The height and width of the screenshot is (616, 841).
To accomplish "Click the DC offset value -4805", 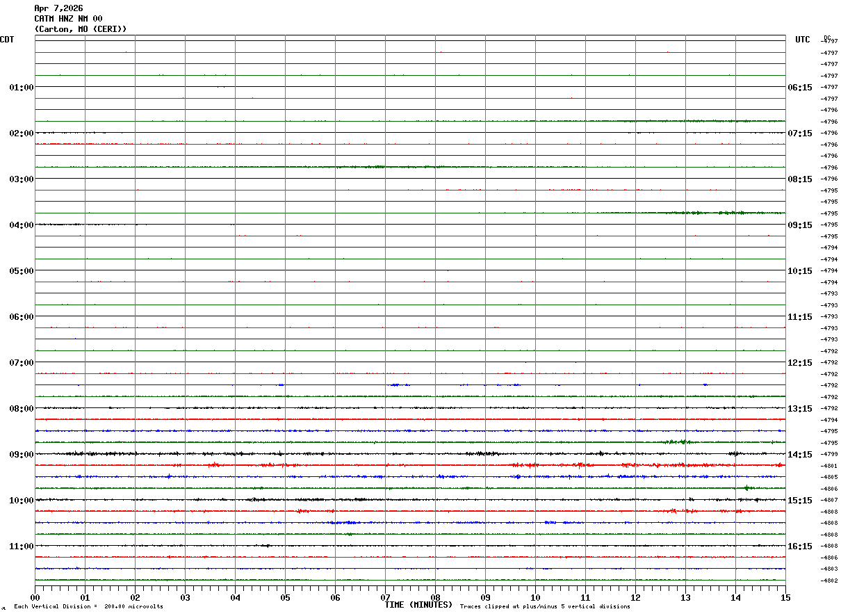I will pos(829,477).
